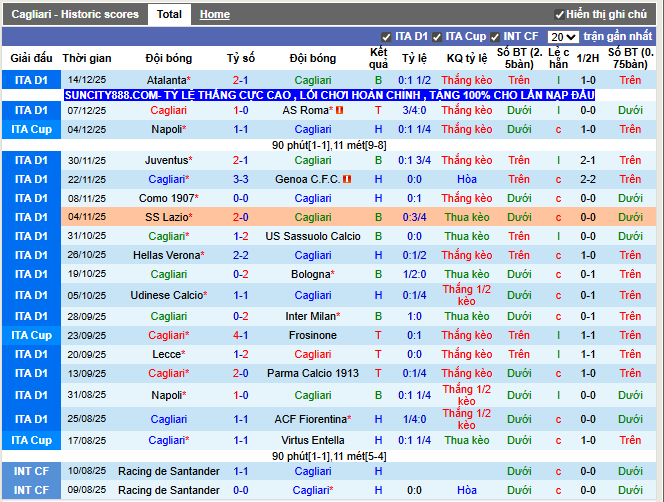Click Napoli in the 31/08/25 row
Viewport: 664px width, 502px height.
click(169, 395)
